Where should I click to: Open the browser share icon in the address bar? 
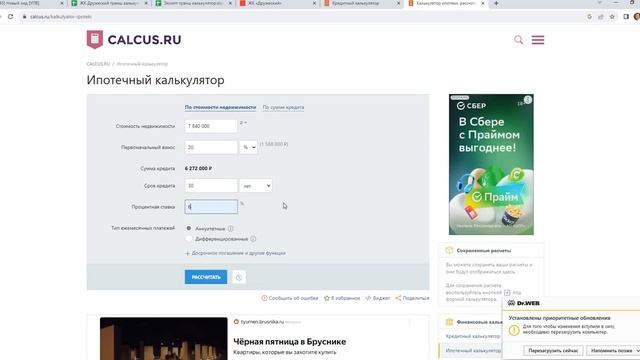[x=600, y=17]
